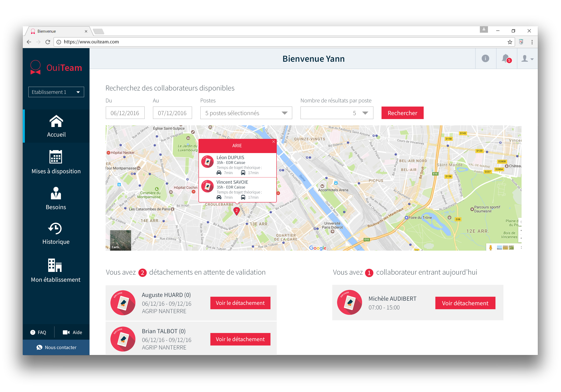Viewport: 561px width, 392px height.
Task: Open the FAQ link
Action: click(38, 332)
